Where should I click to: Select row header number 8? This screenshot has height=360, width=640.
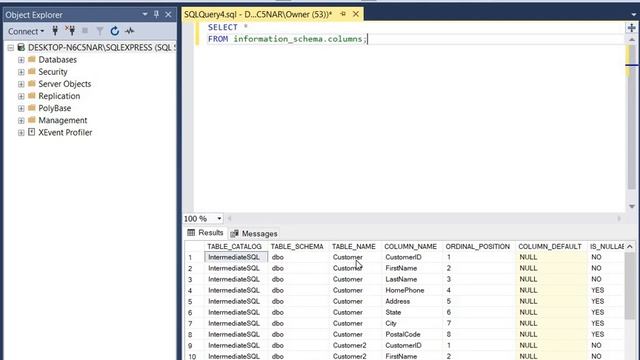(x=194, y=335)
